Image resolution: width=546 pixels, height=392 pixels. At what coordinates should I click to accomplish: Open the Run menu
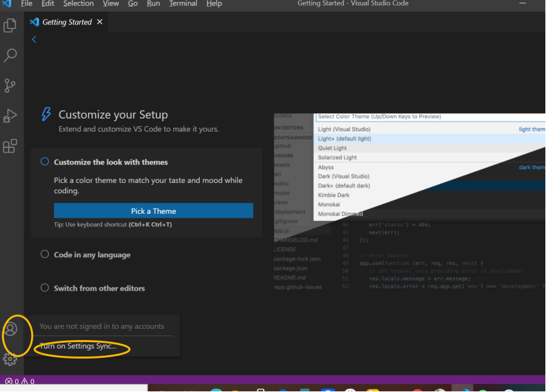[153, 4]
